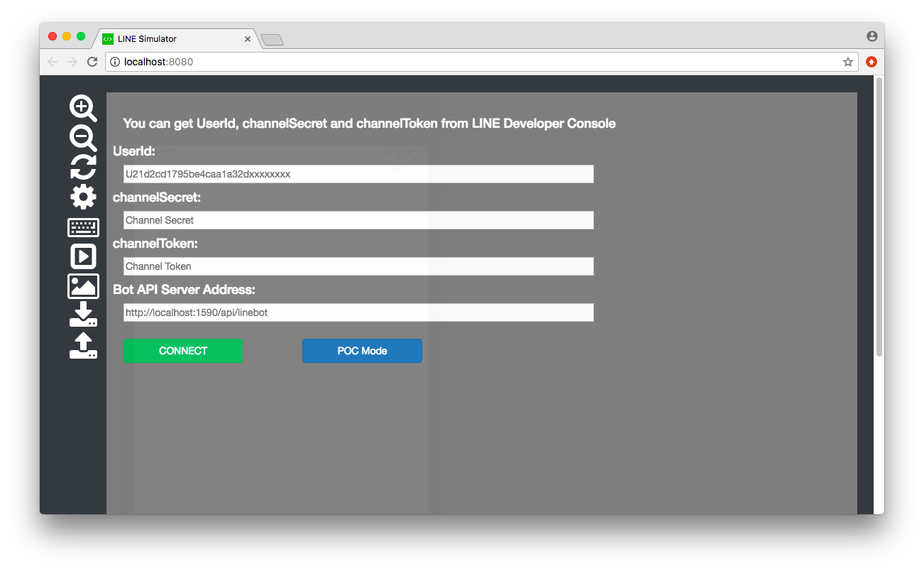
Task: Select the zoom in tool in the sidebar
Action: tap(82, 108)
